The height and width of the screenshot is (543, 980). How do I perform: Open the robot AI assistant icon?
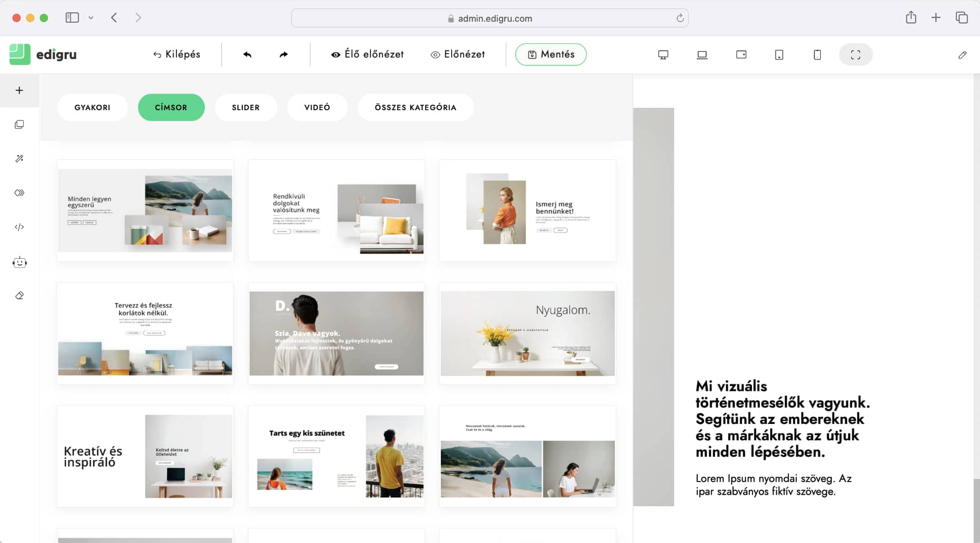19,262
